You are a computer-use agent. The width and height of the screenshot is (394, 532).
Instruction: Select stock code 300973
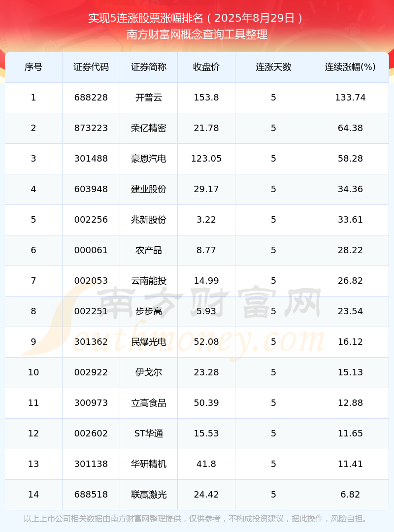pyautogui.click(x=91, y=403)
